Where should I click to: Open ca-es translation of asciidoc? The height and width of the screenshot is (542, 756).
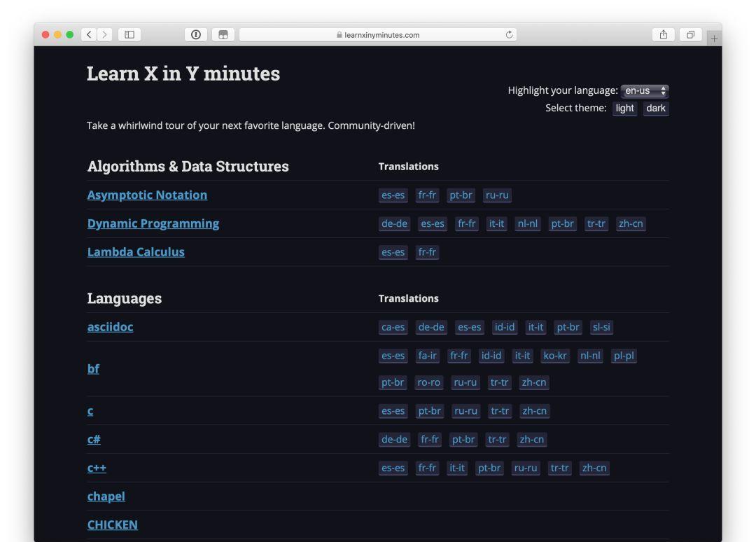tap(393, 328)
